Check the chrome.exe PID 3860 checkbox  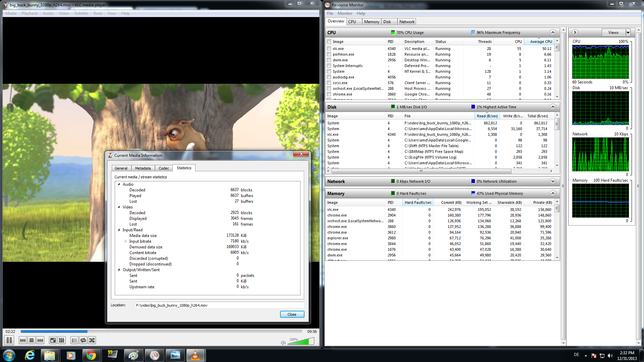(329, 94)
